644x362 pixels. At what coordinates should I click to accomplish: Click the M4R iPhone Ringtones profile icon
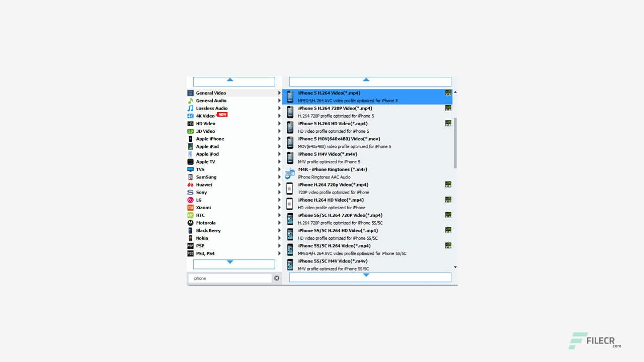[x=290, y=173]
